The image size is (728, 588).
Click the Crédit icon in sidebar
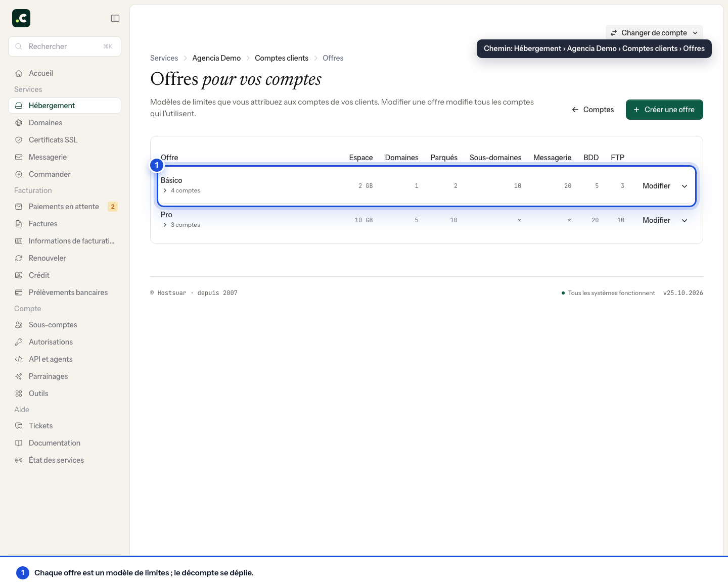[19, 275]
